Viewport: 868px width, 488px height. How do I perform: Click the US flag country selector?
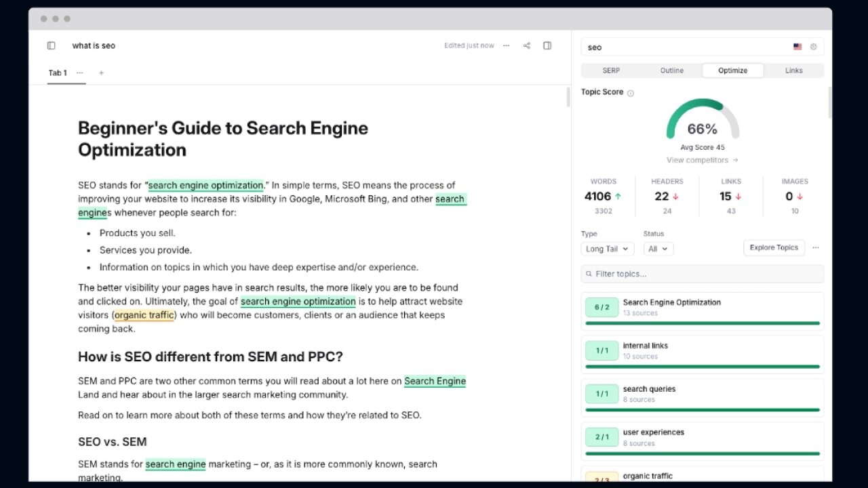(x=797, y=47)
